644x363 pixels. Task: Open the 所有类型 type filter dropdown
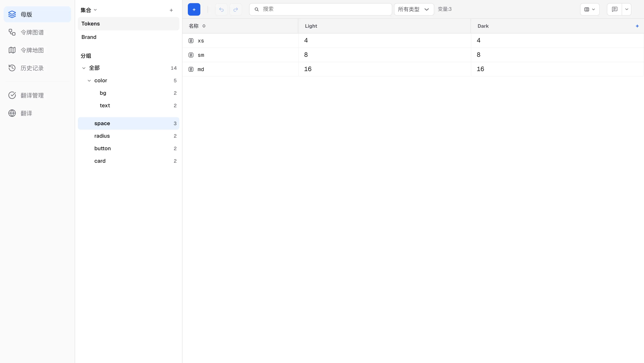coord(414,9)
